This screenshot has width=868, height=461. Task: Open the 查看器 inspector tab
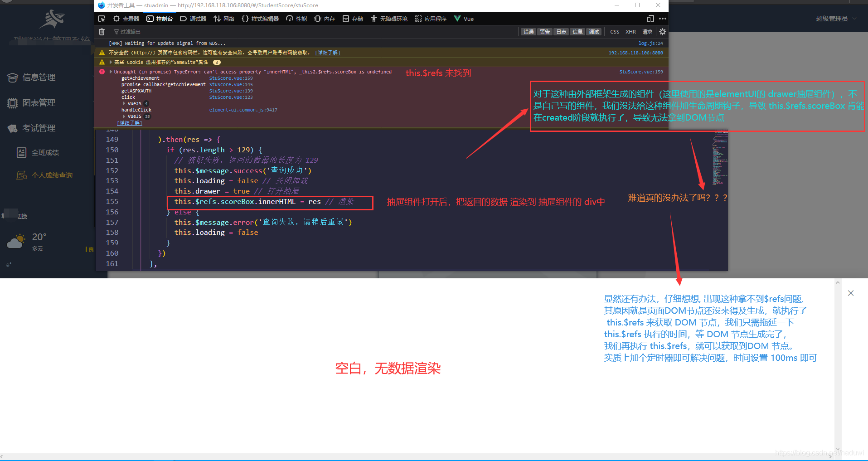(126, 19)
